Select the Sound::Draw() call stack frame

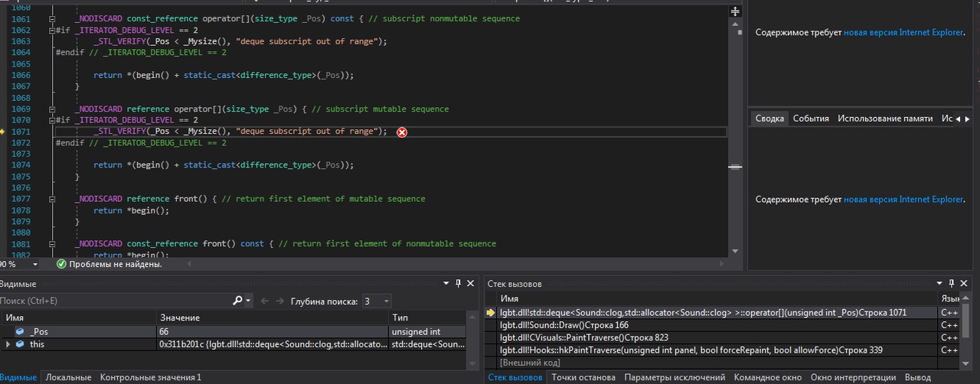click(564, 325)
